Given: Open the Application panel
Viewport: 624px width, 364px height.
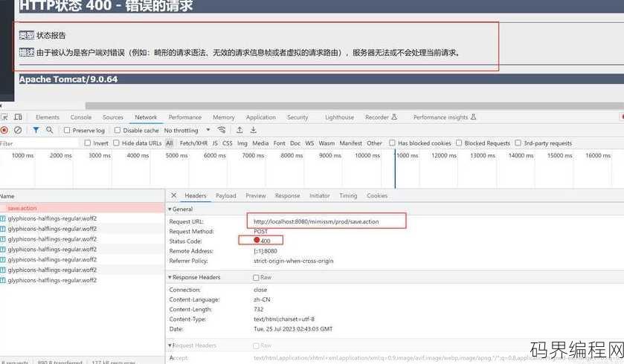Looking at the screenshot, I should 260,117.
